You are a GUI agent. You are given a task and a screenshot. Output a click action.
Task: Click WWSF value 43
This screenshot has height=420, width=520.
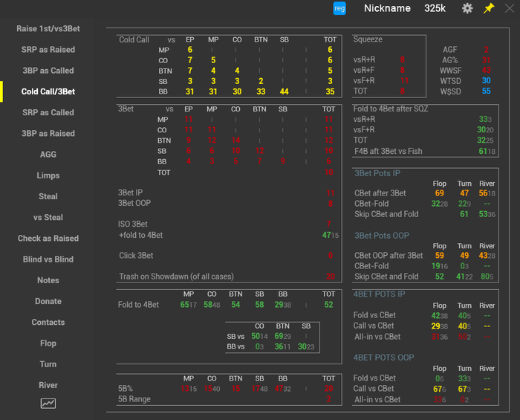pos(486,71)
